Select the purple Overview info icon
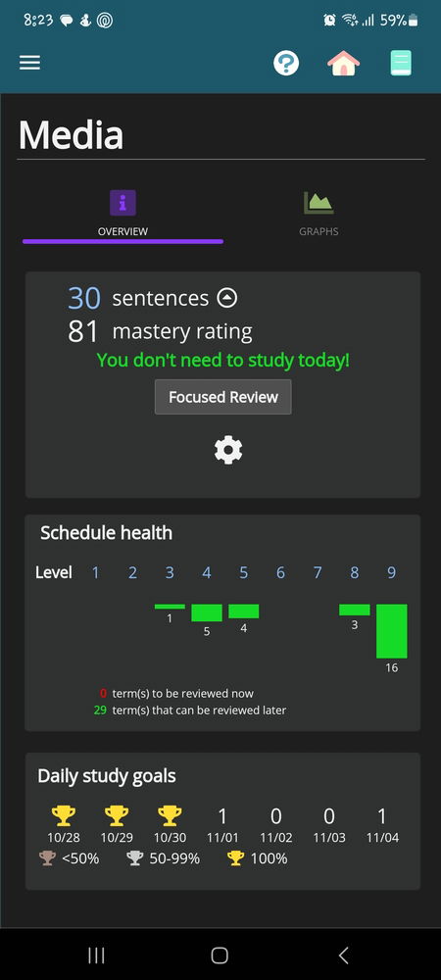 [123, 203]
